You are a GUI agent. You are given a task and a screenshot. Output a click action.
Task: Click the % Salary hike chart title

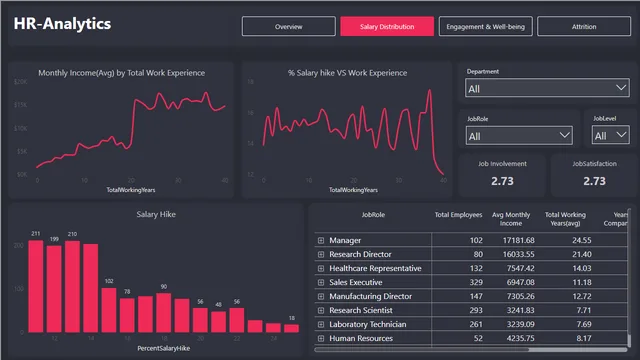[347, 73]
